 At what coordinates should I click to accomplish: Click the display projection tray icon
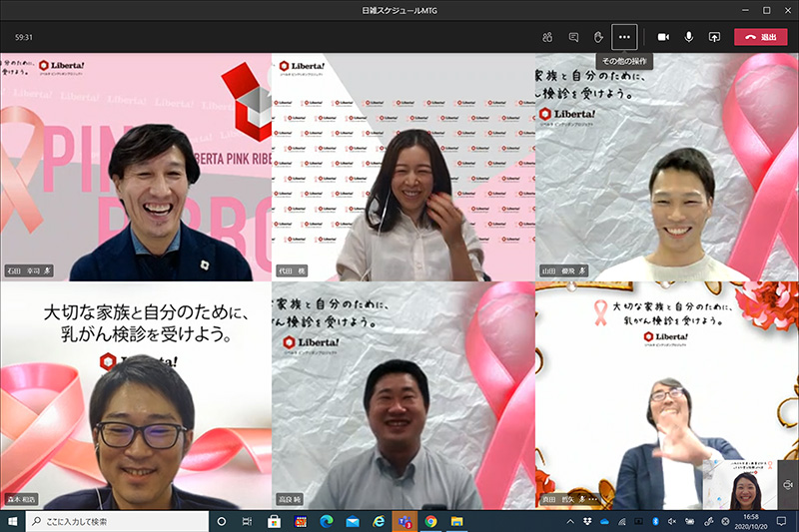tap(638, 521)
